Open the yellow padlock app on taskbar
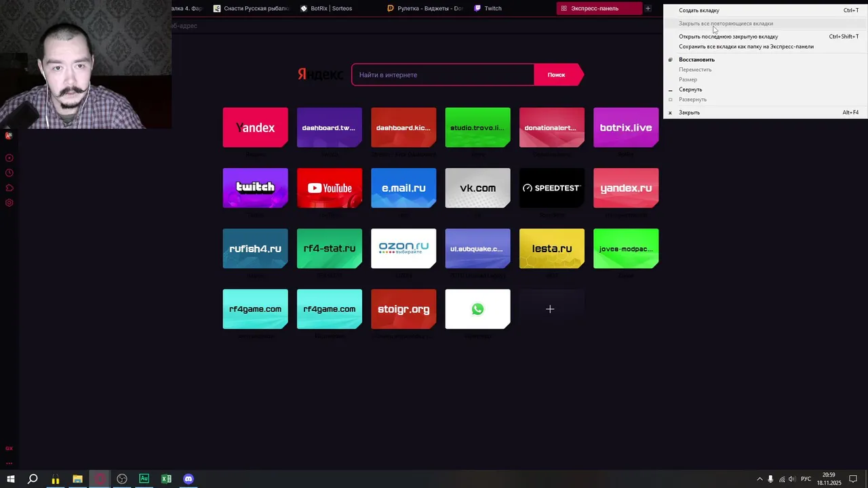The image size is (868, 488). [x=55, y=479]
